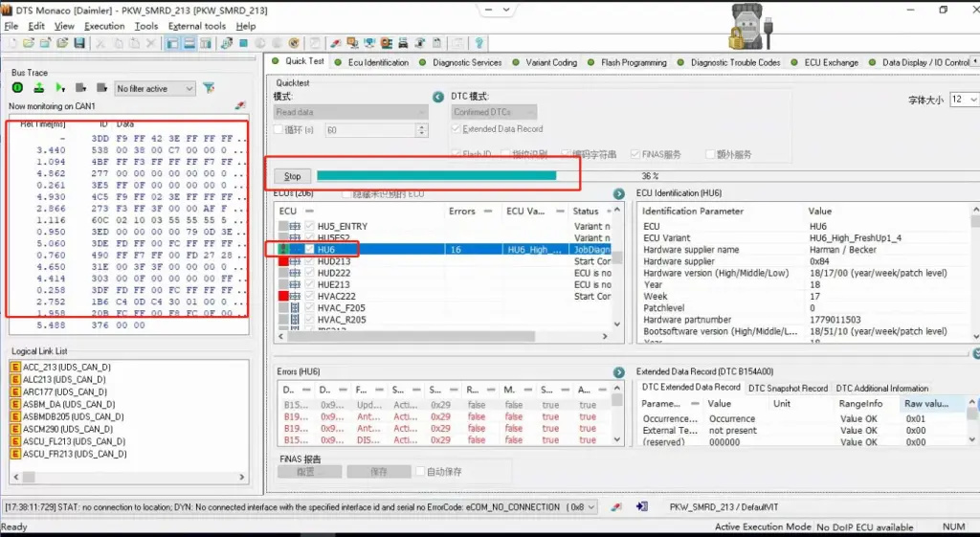Image resolution: width=980 pixels, height=537 pixels.
Task: Click the third layout columns toolbar icon
Action: (205, 43)
